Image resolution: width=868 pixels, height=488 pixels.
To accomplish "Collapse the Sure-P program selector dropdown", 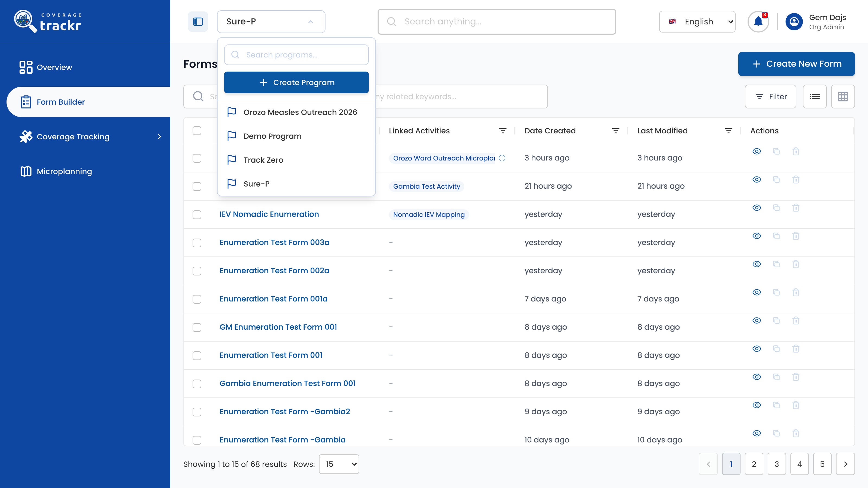I will point(271,22).
